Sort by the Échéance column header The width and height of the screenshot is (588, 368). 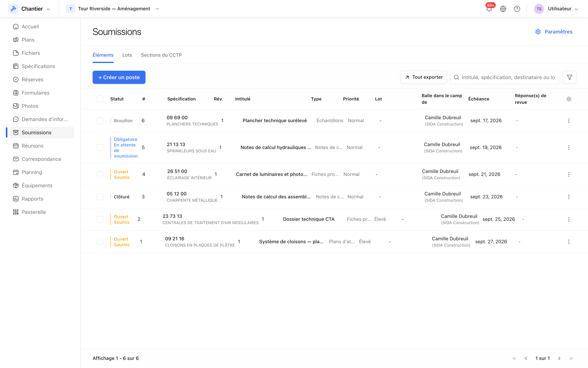pos(479,99)
